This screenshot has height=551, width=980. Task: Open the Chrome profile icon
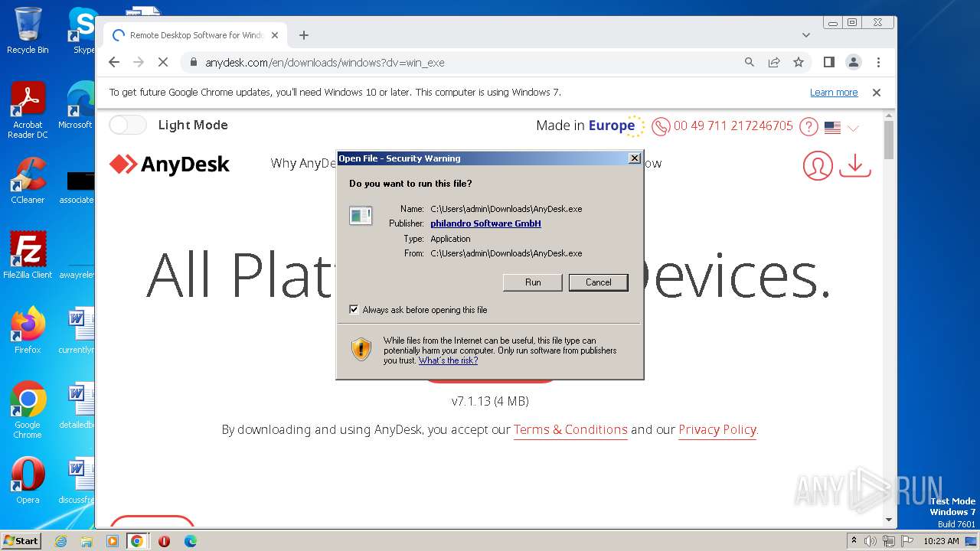pyautogui.click(x=854, y=62)
